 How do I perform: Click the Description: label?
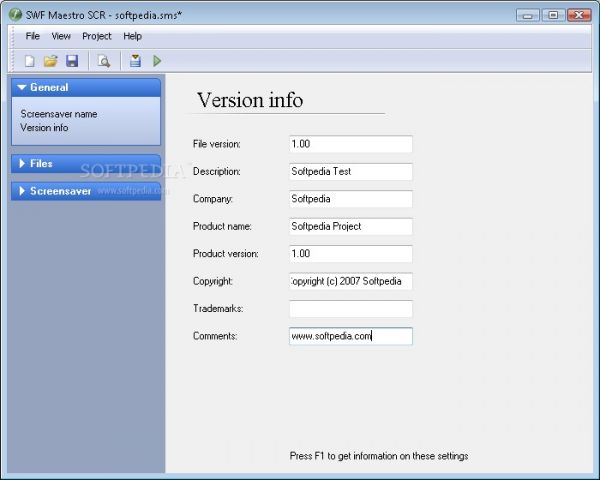pos(217,171)
